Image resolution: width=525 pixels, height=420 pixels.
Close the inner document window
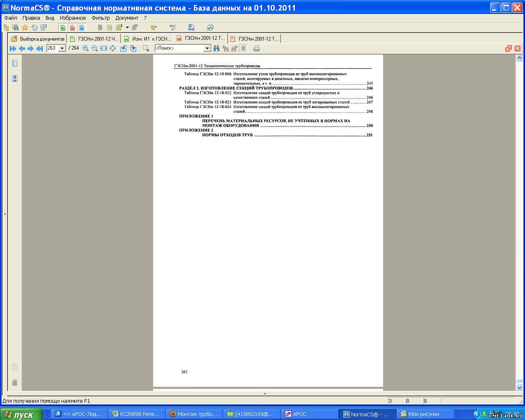(x=518, y=48)
